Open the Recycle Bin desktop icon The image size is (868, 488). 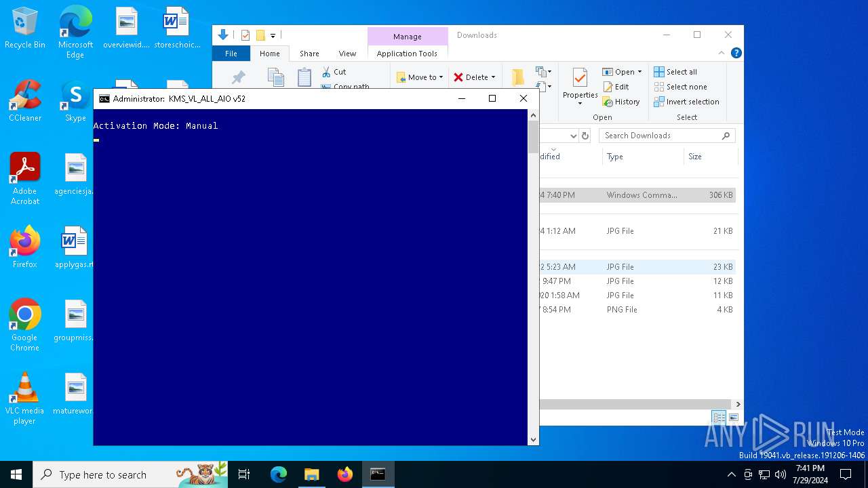[x=25, y=28]
